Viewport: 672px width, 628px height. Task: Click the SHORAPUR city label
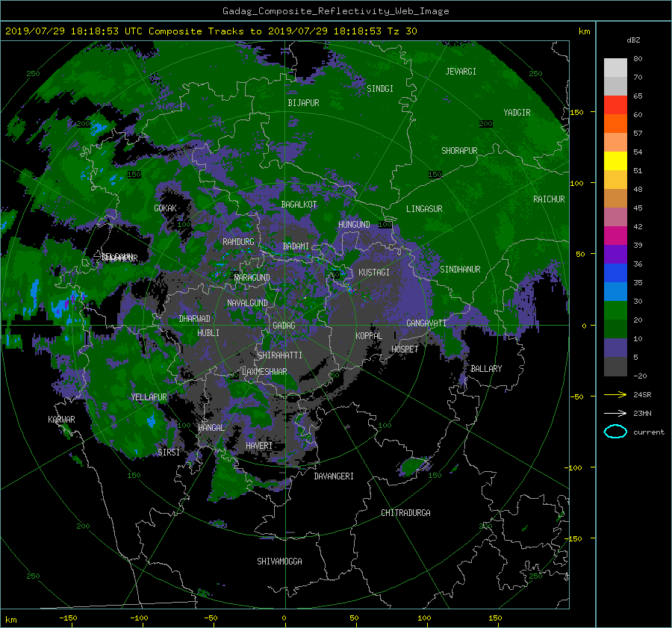click(x=459, y=151)
